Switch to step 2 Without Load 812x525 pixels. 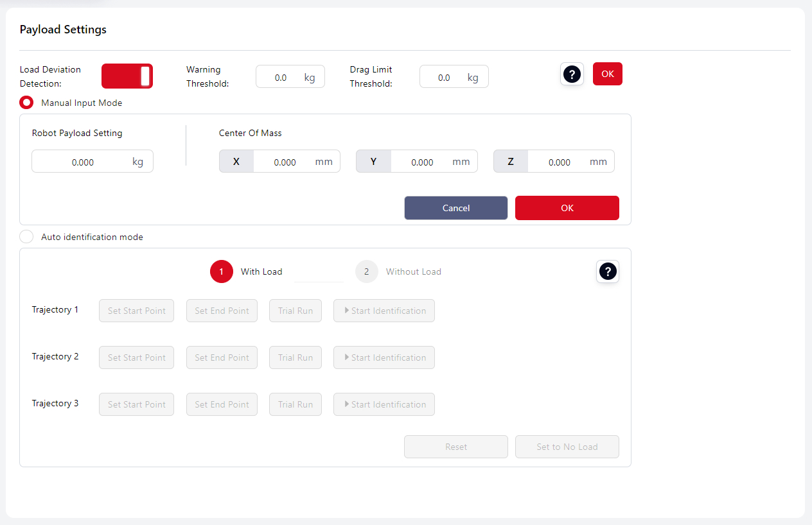tap(367, 271)
